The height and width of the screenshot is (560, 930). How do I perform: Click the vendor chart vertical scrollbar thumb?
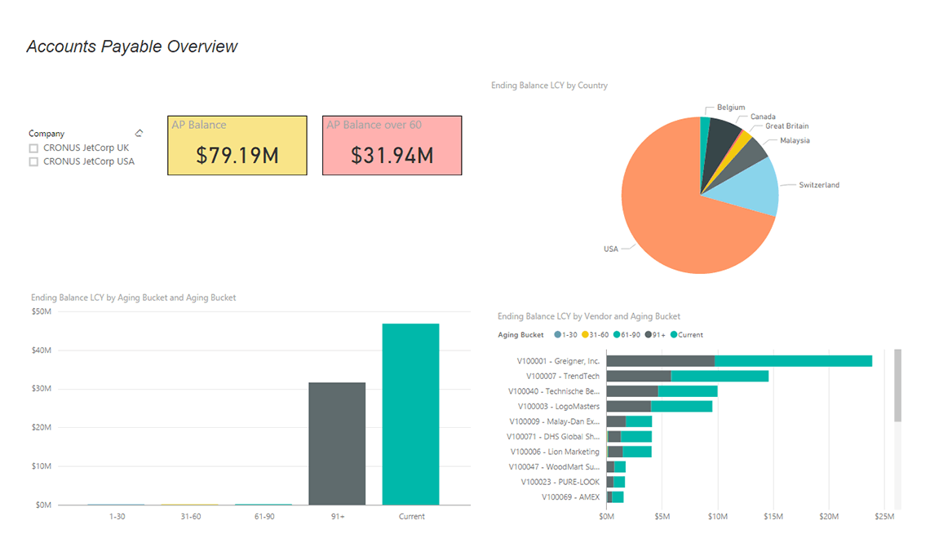click(x=898, y=386)
